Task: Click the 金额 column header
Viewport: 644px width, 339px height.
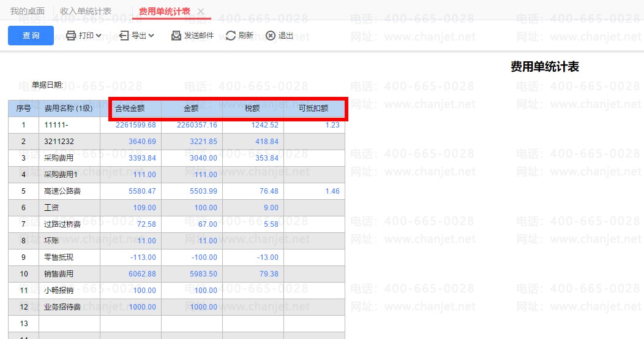Action: (192, 109)
